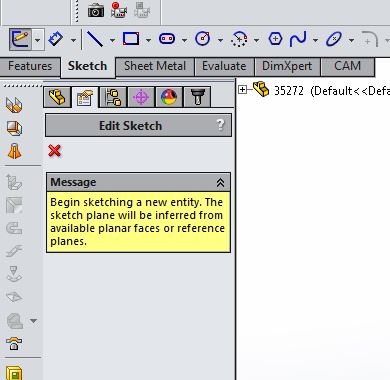Select the Centerpoint Arc tool
Viewport: 390px width, 380px height.
click(x=239, y=39)
